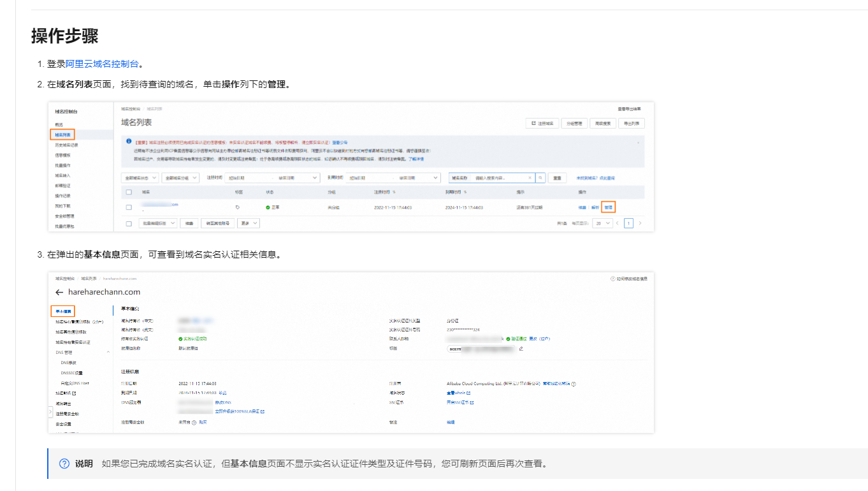This screenshot has height=491, width=868.
Task: Select 概览 in the domain console sidebar
Action: click(x=59, y=124)
